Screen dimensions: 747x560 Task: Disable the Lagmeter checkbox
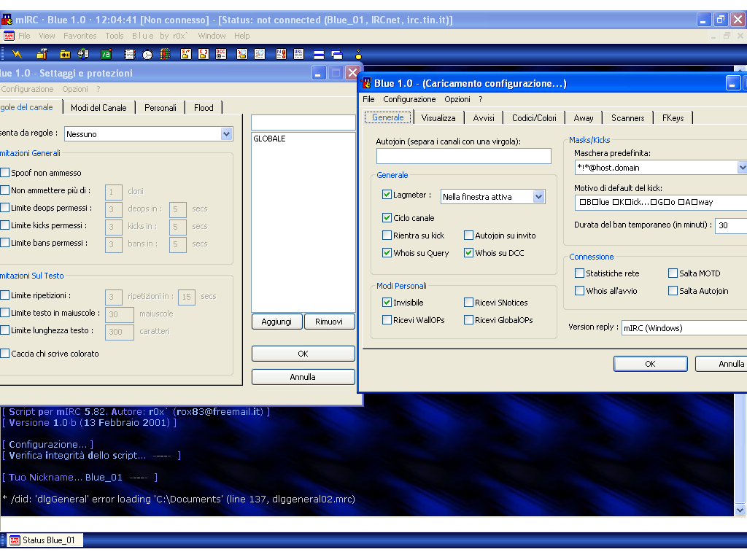[x=387, y=195]
